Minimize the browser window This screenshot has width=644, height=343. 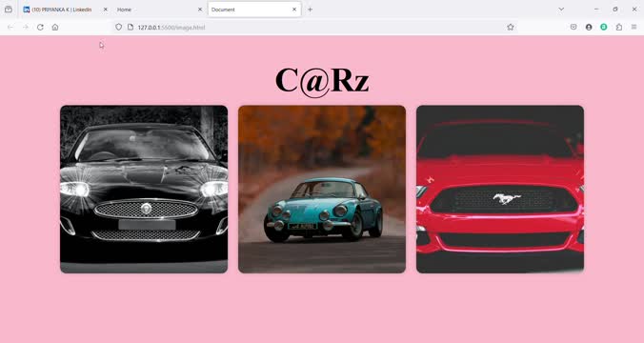pyautogui.click(x=596, y=9)
